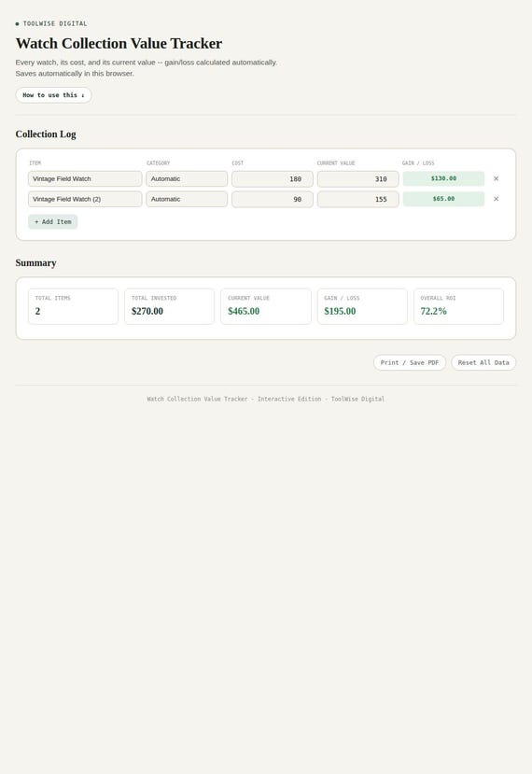Click the footer Interactive Edition text
The width and height of the screenshot is (532, 774).
tap(289, 399)
